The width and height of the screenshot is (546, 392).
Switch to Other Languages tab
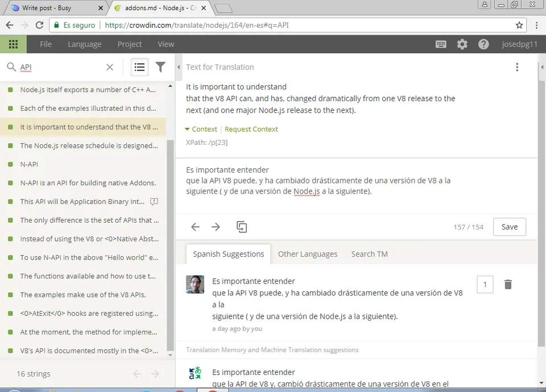coord(308,254)
